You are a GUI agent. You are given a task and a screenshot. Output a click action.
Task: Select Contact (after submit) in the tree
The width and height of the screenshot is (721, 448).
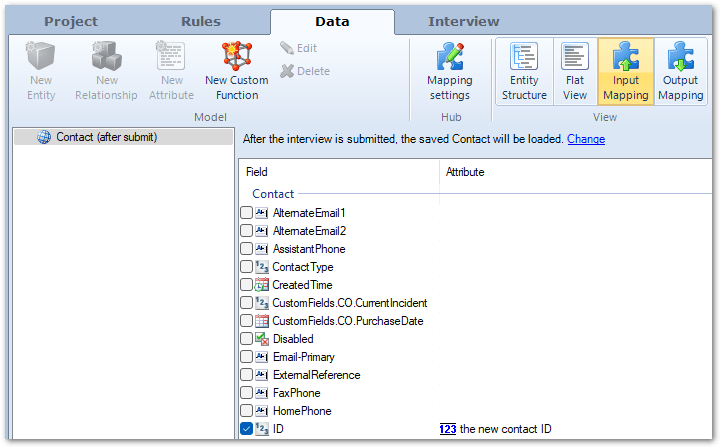(123, 137)
